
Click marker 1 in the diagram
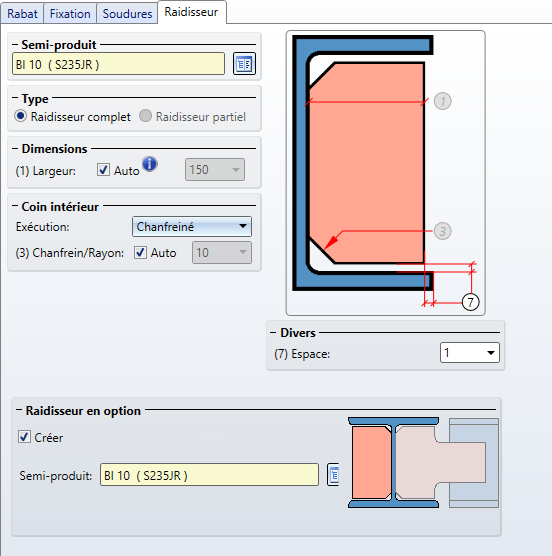[x=442, y=101]
